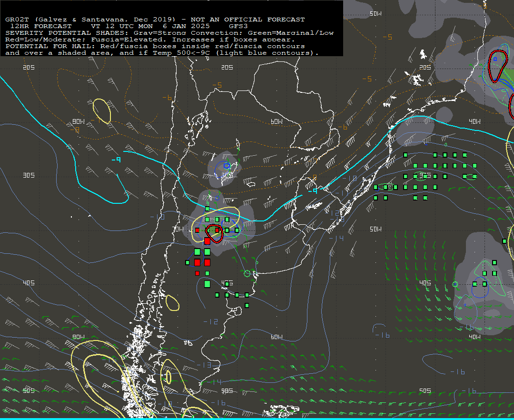This screenshot has height=420, width=514.
Task: Click the '60W' label near Paraguay
Action: [277, 121]
